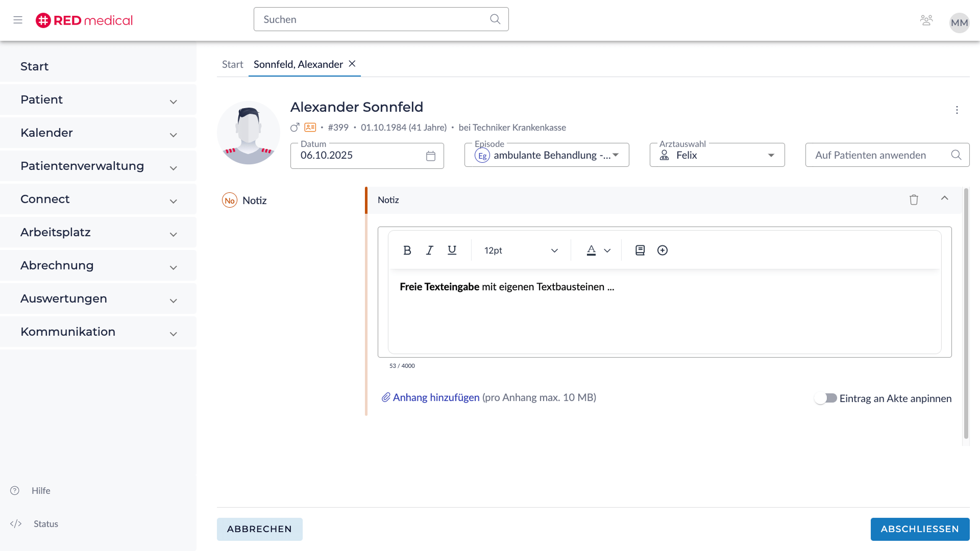Open the text block library icon

point(640,251)
